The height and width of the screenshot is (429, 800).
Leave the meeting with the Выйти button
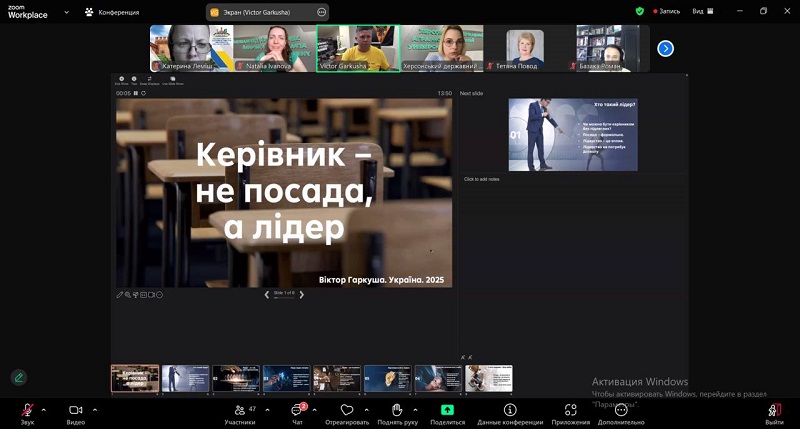click(774, 410)
